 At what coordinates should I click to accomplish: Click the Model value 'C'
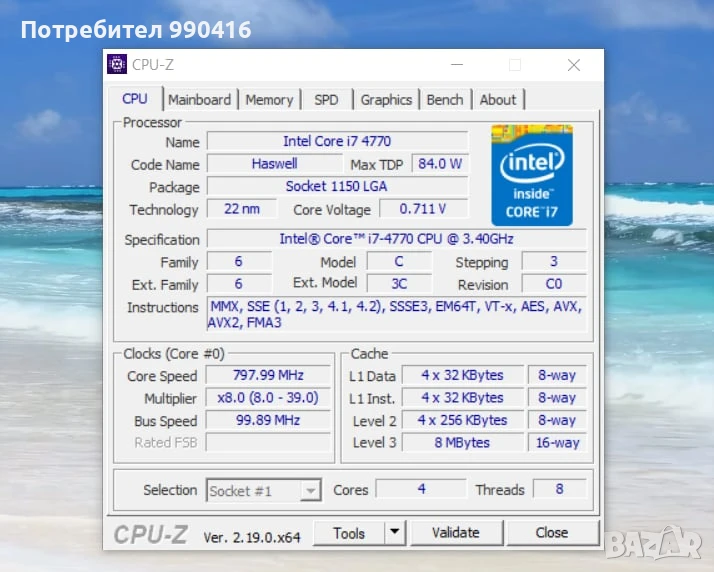399,261
